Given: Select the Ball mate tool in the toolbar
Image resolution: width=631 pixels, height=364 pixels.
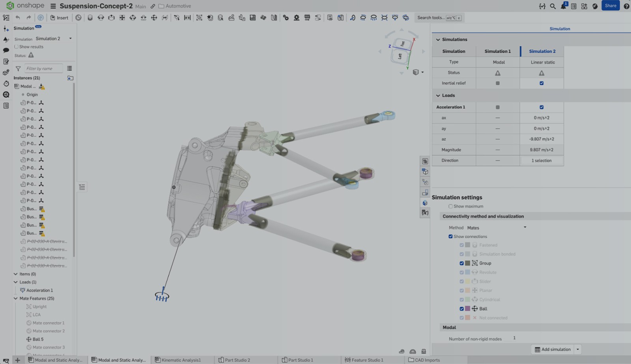Looking at the screenshot, I should 154,18.
